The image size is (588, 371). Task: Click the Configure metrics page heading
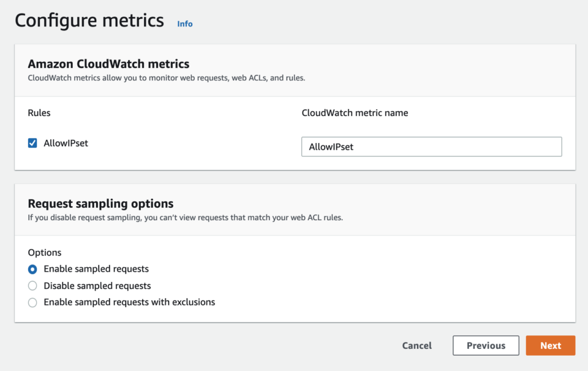click(x=89, y=21)
